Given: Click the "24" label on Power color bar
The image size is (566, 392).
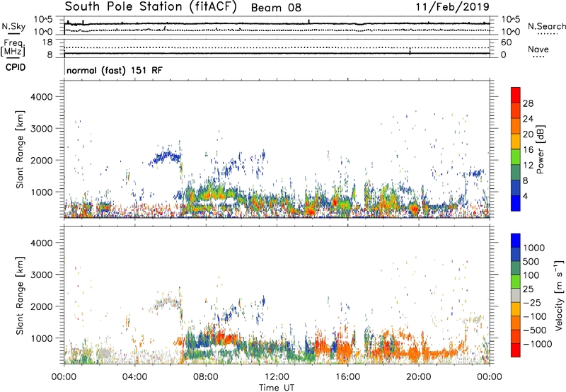Looking at the screenshot, I should pos(528,119).
